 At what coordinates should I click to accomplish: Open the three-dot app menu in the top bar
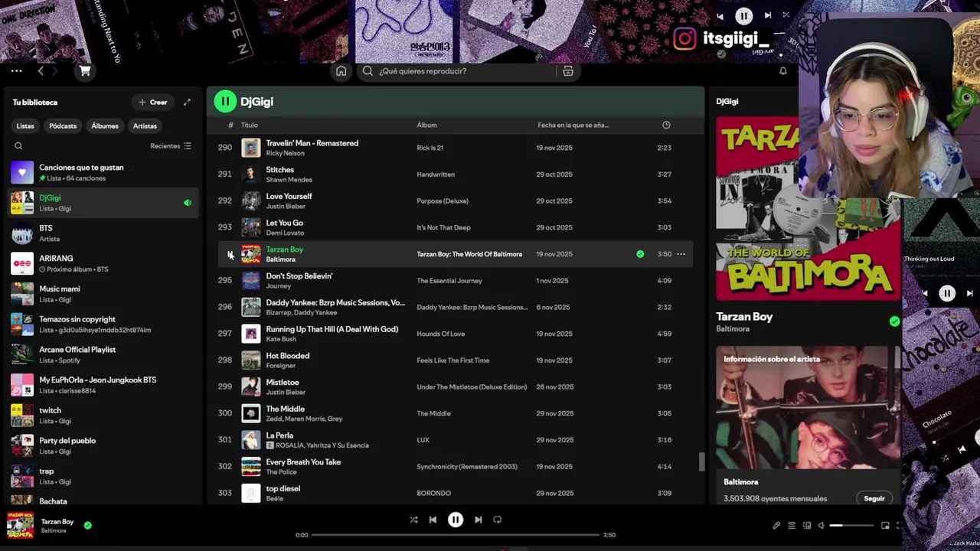pyautogui.click(x=16, y=71)
